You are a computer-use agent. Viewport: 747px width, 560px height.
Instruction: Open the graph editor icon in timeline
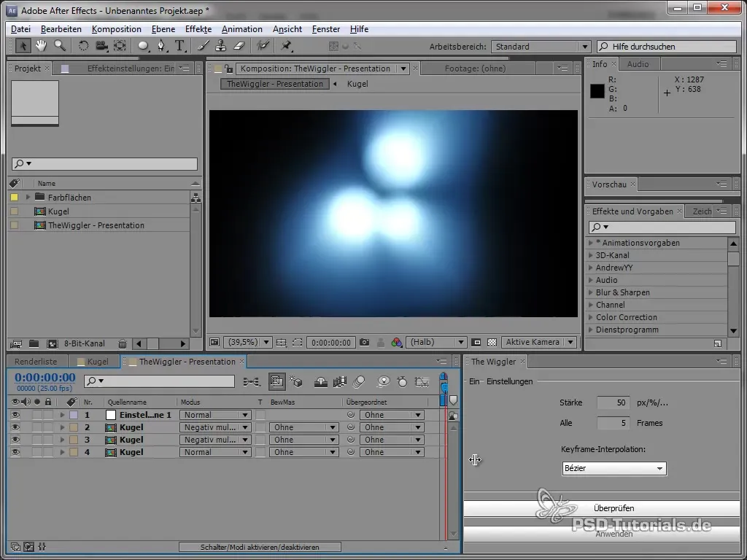pos(422,381)
